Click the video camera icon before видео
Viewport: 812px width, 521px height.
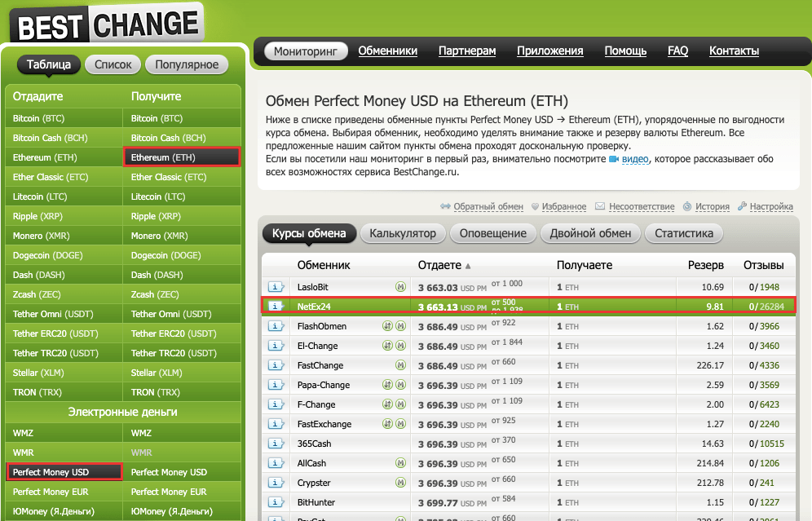(x=615, y=159)
